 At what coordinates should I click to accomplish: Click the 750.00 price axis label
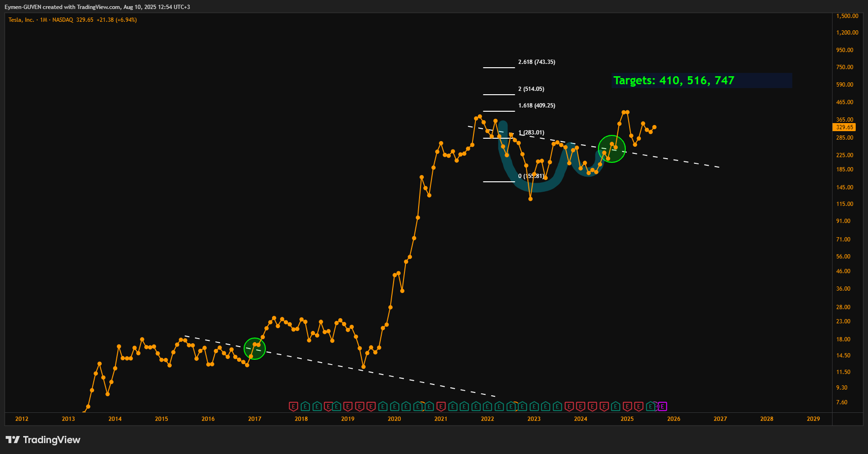[x=845, y=67]
